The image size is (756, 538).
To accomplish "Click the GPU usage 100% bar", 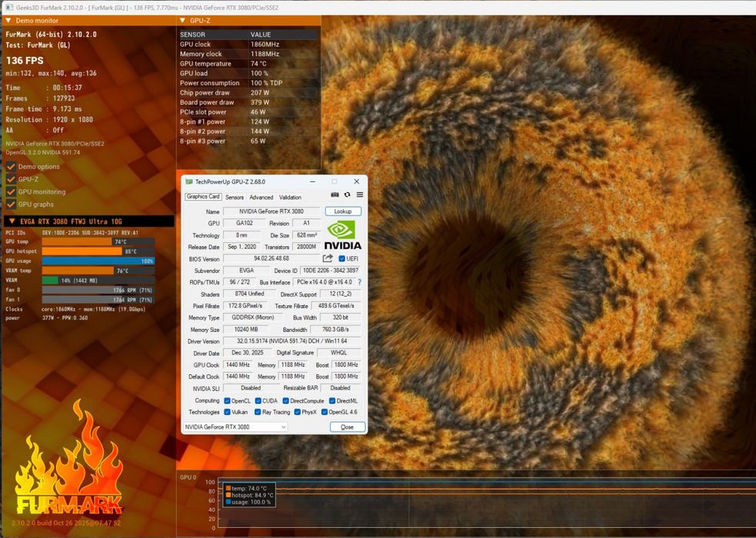I will [98, 261].
